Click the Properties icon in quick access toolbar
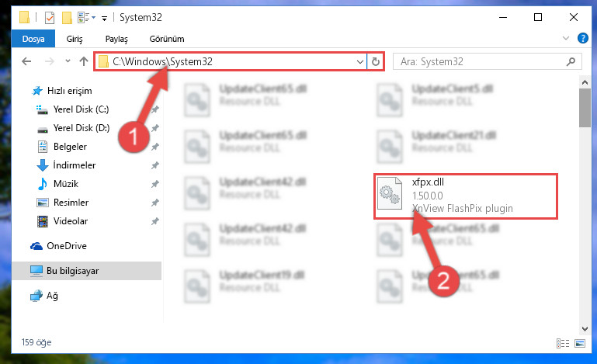Screen dimensions: 597x364 [50, 18]
